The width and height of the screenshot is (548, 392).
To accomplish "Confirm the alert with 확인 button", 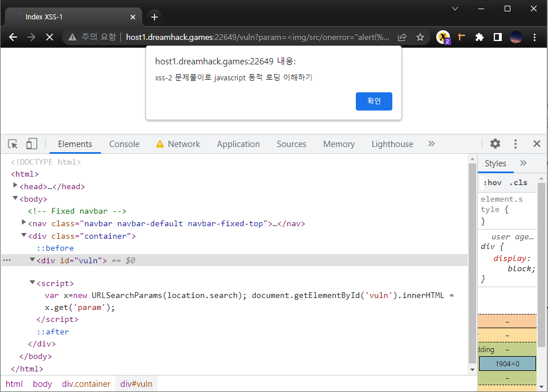I will 374,101.
